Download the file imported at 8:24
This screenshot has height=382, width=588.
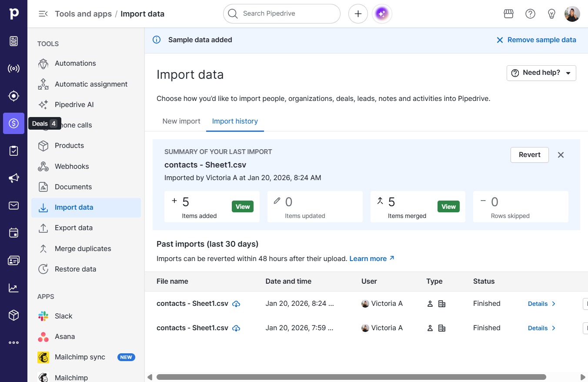(236, 304)
